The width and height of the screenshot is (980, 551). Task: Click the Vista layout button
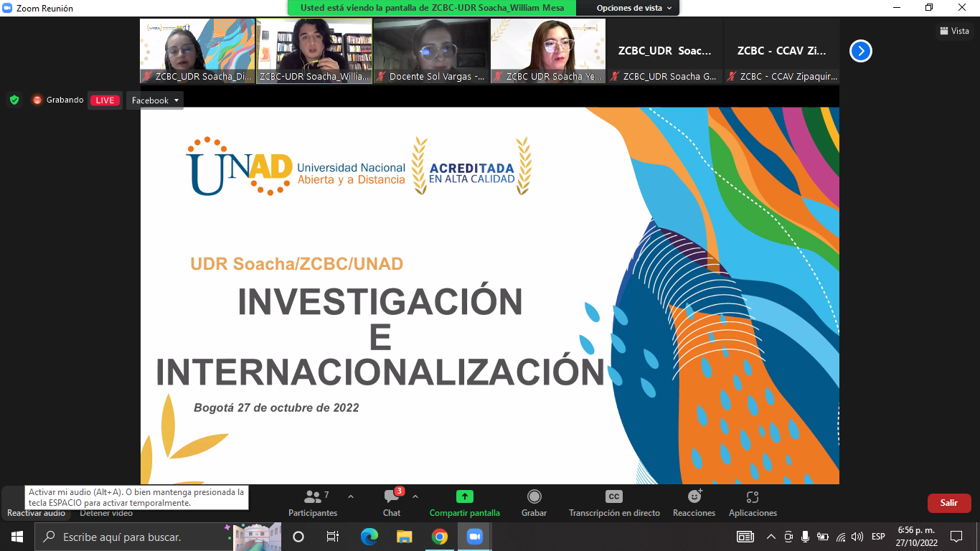(955, 31)
